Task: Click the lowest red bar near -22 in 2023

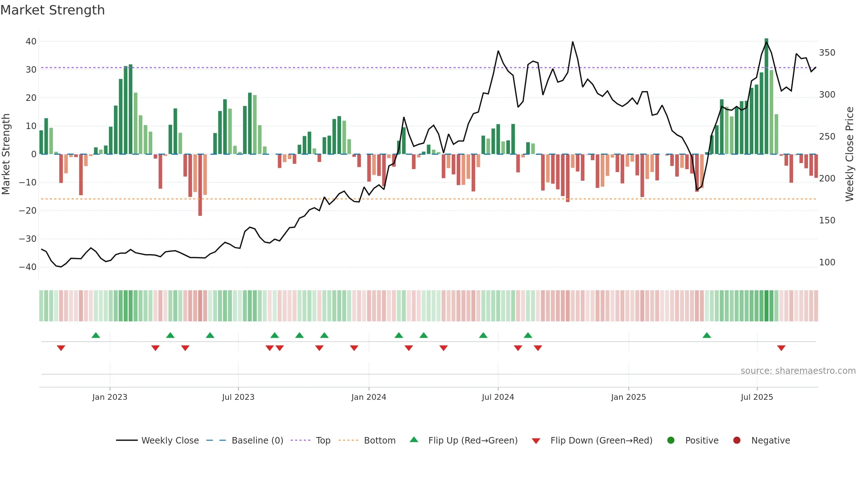Action: point(200,185)
